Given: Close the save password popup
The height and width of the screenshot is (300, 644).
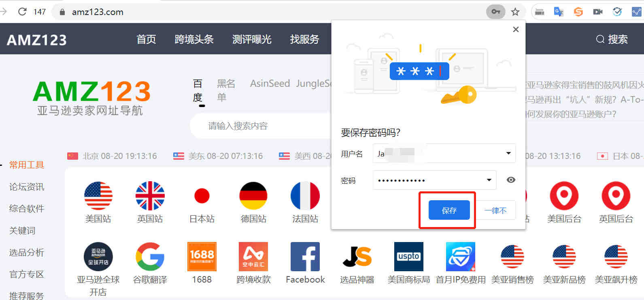Looking at the screenshot, I should point(516,29).
